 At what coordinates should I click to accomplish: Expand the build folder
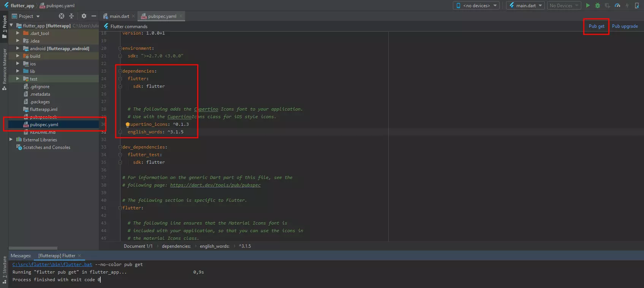click(x=18, y=56)
